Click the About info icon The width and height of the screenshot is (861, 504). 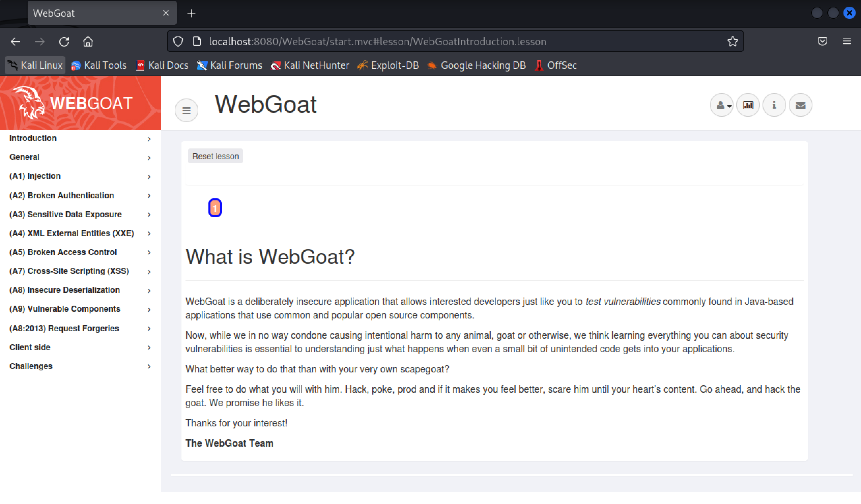[x=774, y=105]
